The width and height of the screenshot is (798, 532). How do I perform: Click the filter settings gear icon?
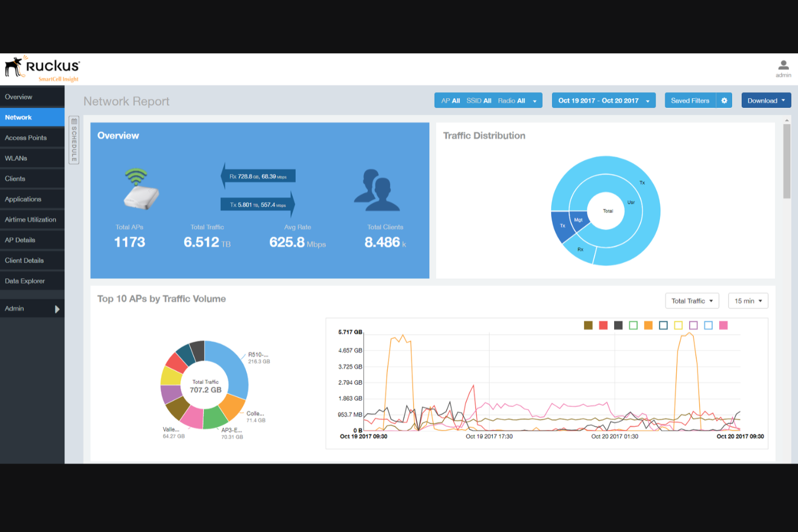pos(724,100)
